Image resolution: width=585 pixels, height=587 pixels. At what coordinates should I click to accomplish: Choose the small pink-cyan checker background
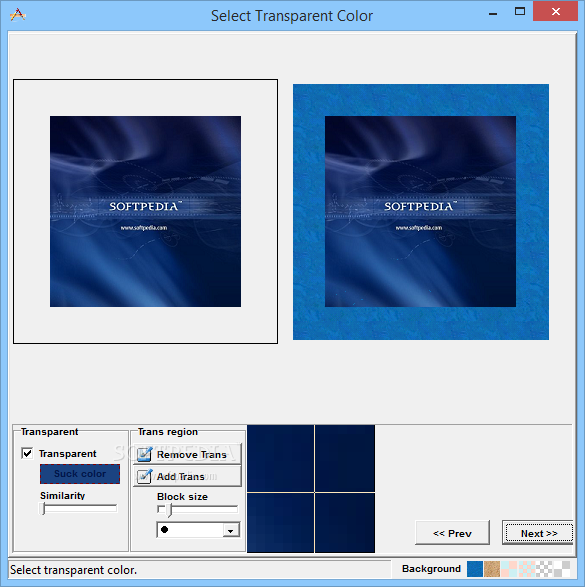[x=526, y=569]
